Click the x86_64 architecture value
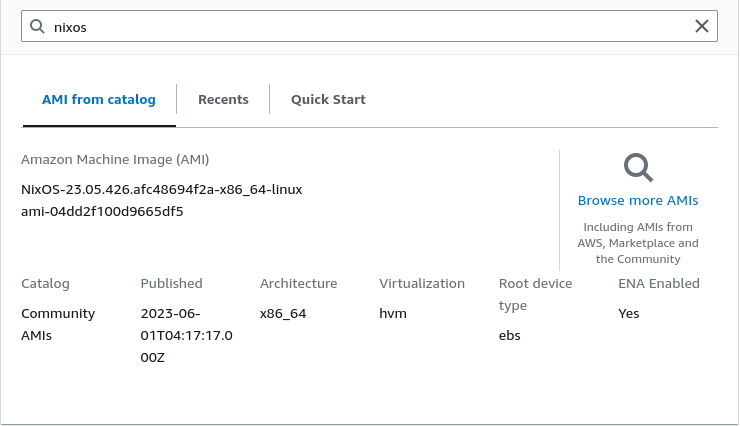The image size is (740, 426). (283, 313)
